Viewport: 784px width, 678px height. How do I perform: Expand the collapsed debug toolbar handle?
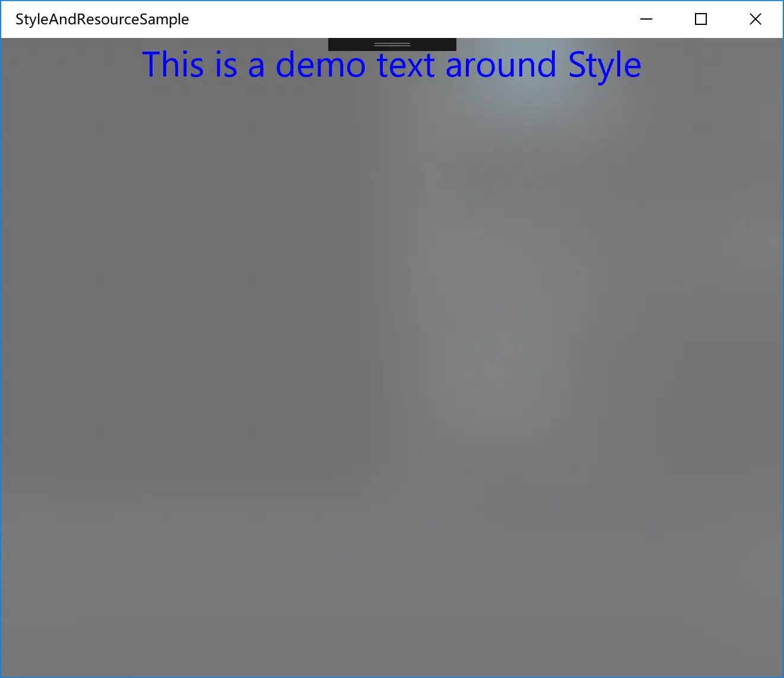click(x=392, y=44)
